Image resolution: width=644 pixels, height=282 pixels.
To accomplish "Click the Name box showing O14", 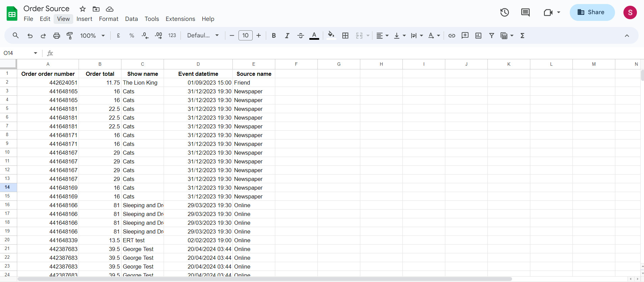I will (20, 53).
